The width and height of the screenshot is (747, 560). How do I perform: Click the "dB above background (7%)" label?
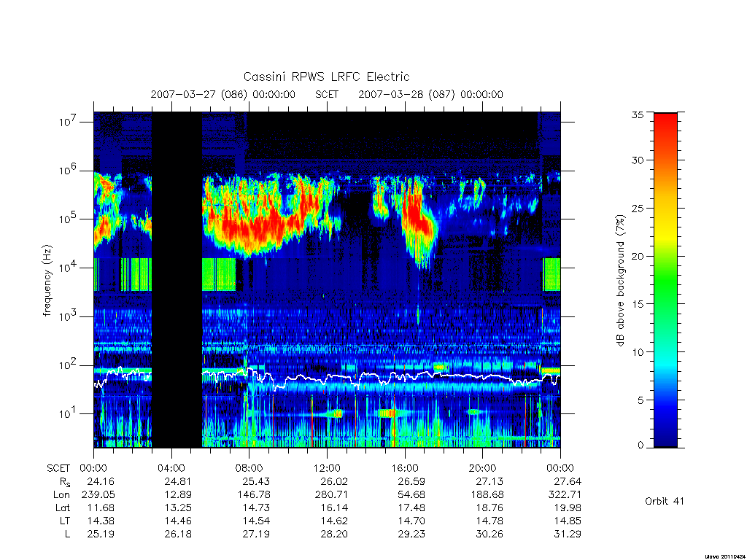click(x=620, y=280)
